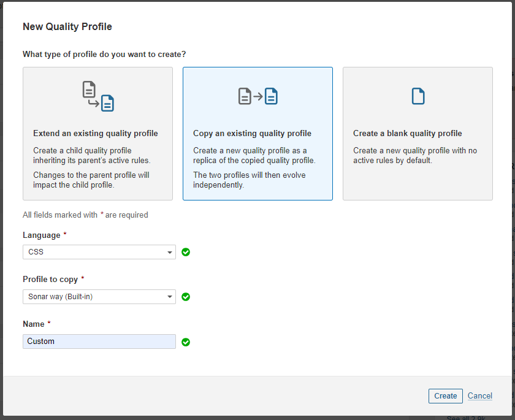515x420 pixels.
Task: Click the Cancel link
Action: (x=479, y=396)
